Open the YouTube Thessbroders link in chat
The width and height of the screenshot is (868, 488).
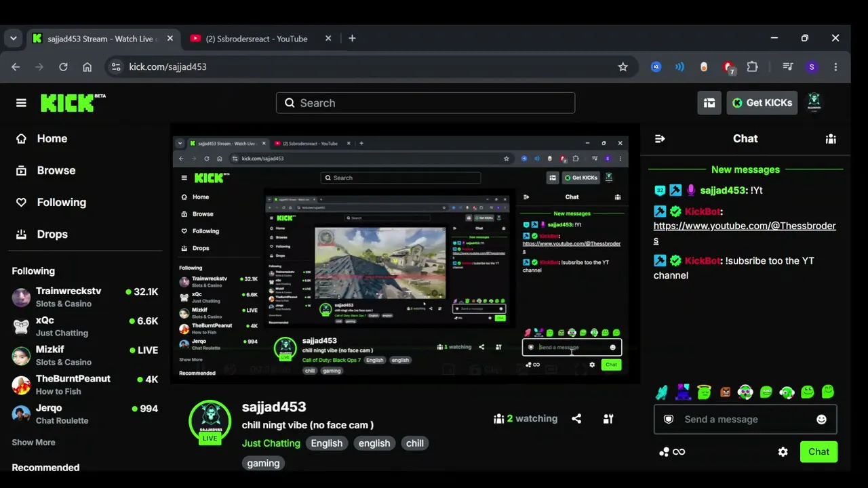(745, 233)
